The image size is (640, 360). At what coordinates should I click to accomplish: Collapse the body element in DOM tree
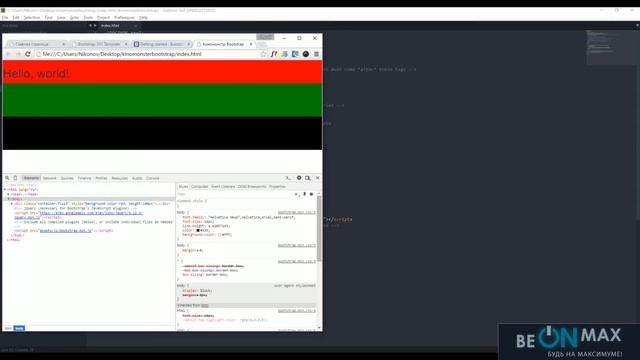point(9,199)
